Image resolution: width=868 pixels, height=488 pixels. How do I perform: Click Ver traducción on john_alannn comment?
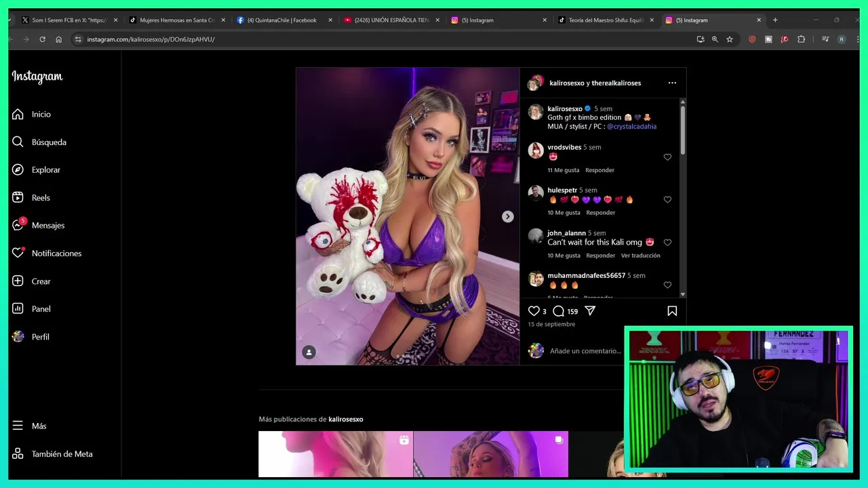tap(640, 256)
